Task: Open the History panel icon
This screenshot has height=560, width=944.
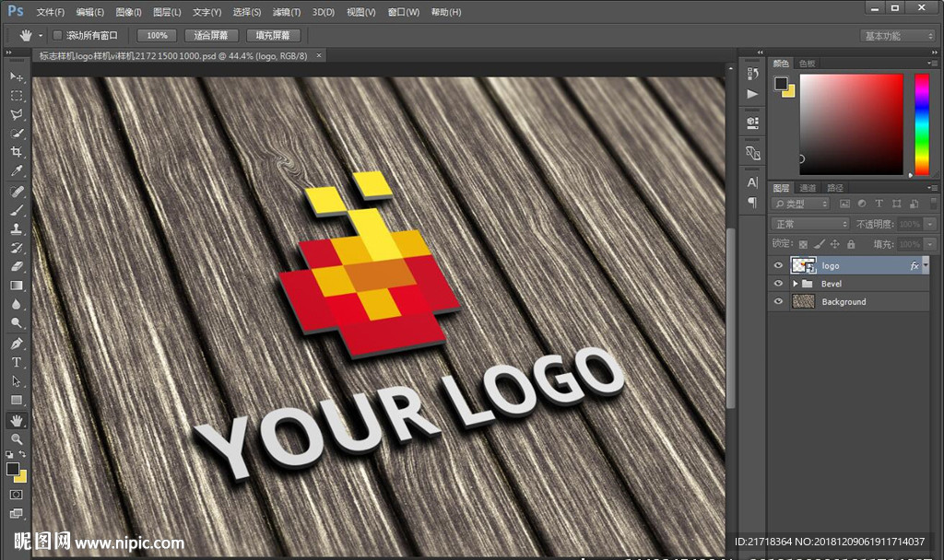Action: [752, 74]
